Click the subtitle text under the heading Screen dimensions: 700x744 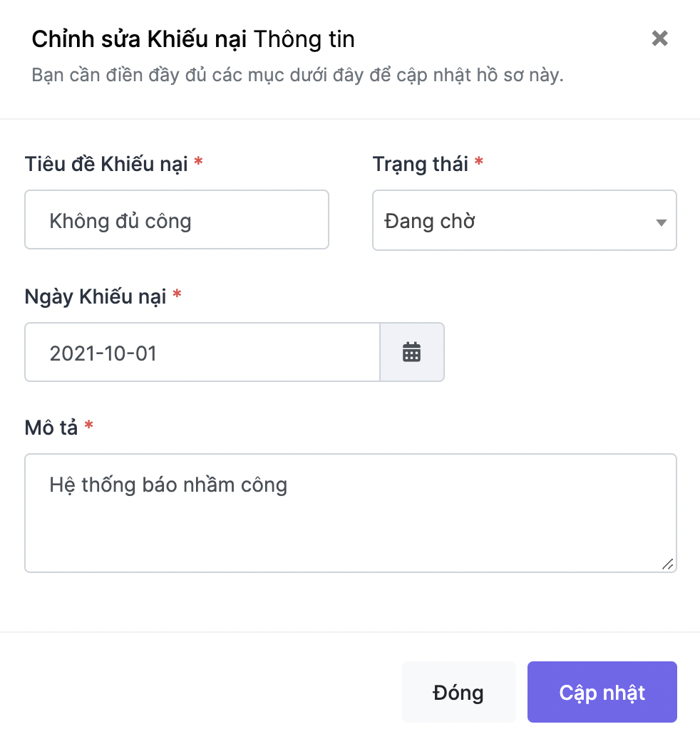tap(297, 75)
